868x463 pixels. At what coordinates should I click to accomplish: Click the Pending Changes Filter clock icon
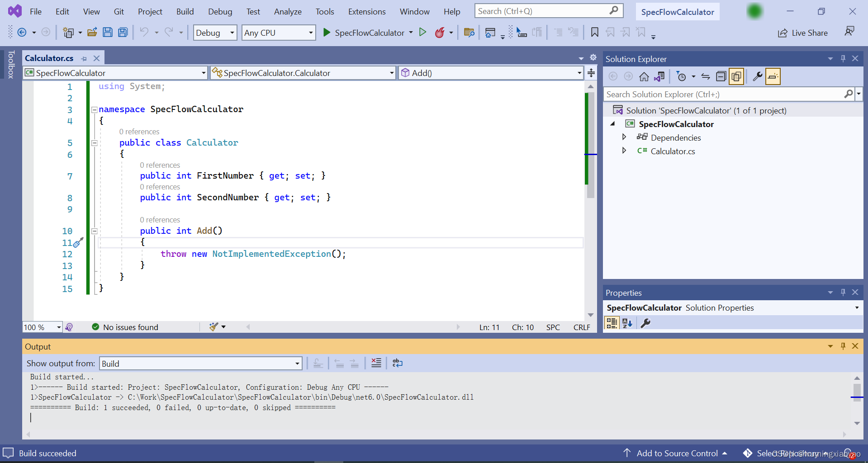[x=681, y=76]
